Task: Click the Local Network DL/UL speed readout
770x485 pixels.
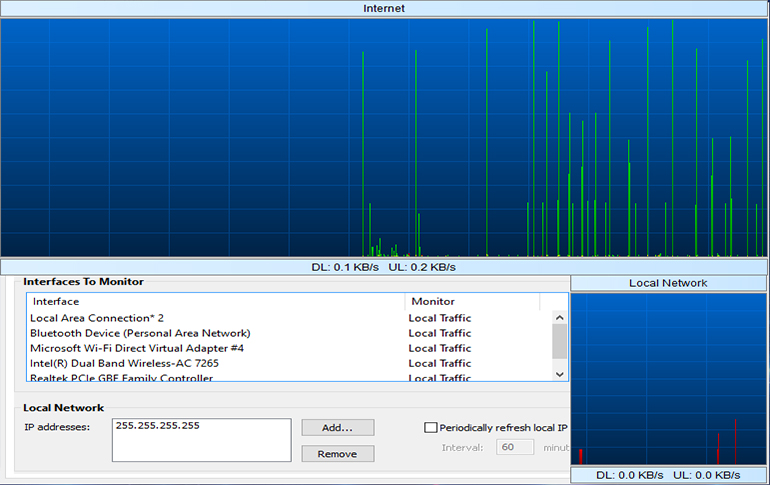Action: [668, 475]
